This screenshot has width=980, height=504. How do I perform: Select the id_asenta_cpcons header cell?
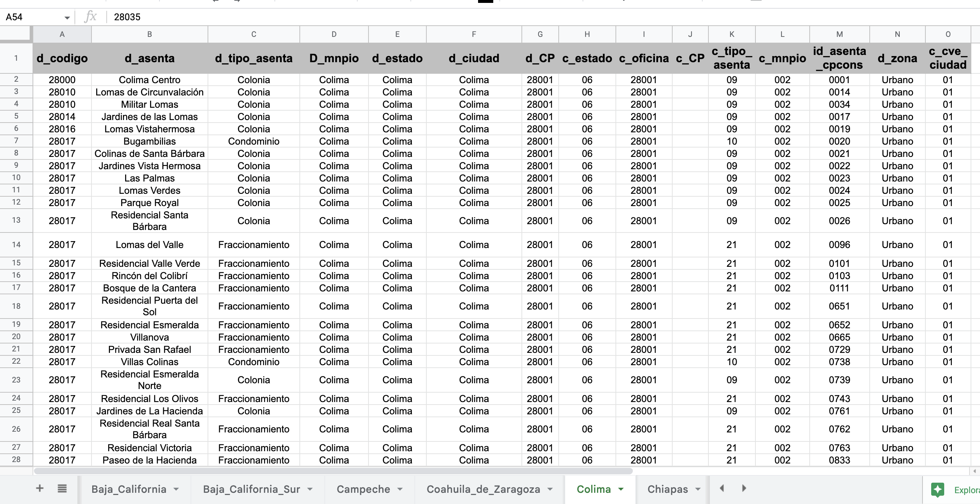tap(839, 58)
